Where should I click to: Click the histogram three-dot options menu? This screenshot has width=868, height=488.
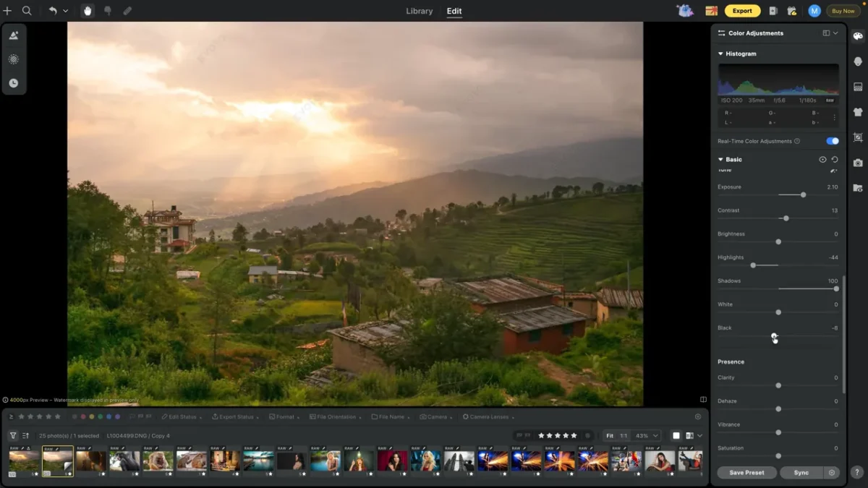[x=834, y=117]
